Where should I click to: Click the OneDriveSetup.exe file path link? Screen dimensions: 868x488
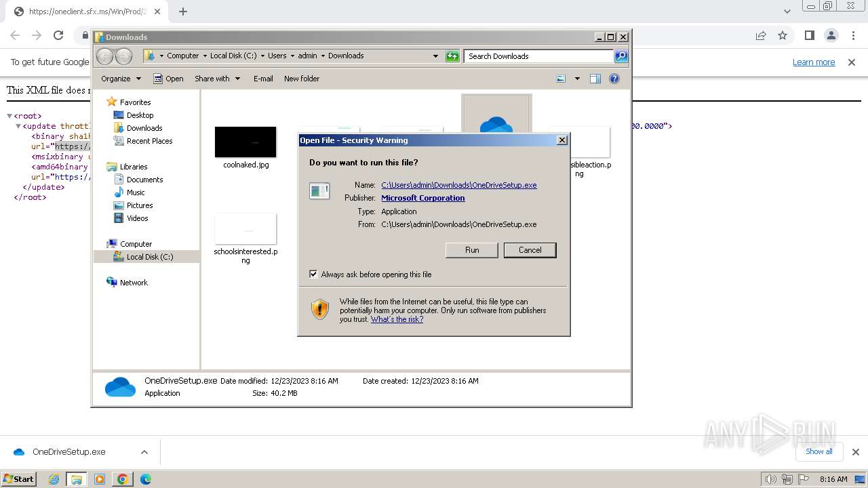458,185
